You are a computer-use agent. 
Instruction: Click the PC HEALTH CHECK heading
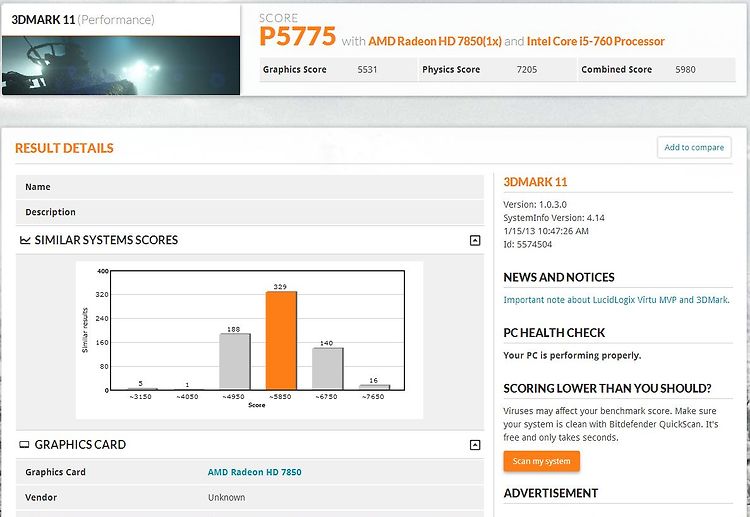point(554,333)
